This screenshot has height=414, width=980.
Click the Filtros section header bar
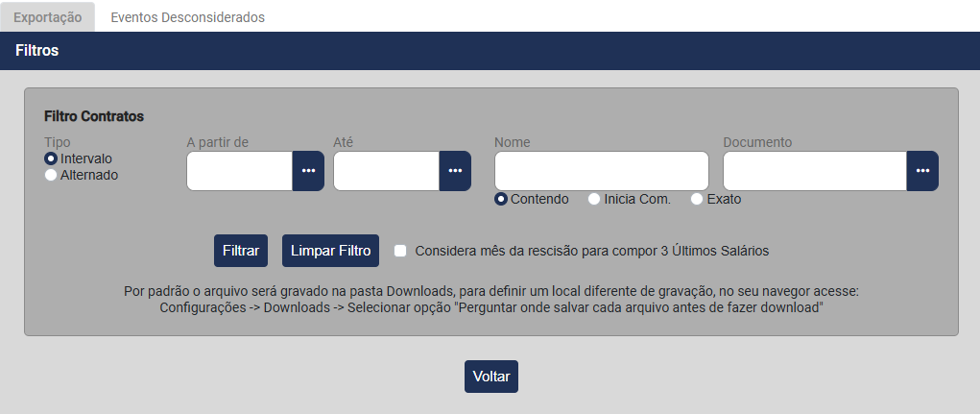point(490,50)
